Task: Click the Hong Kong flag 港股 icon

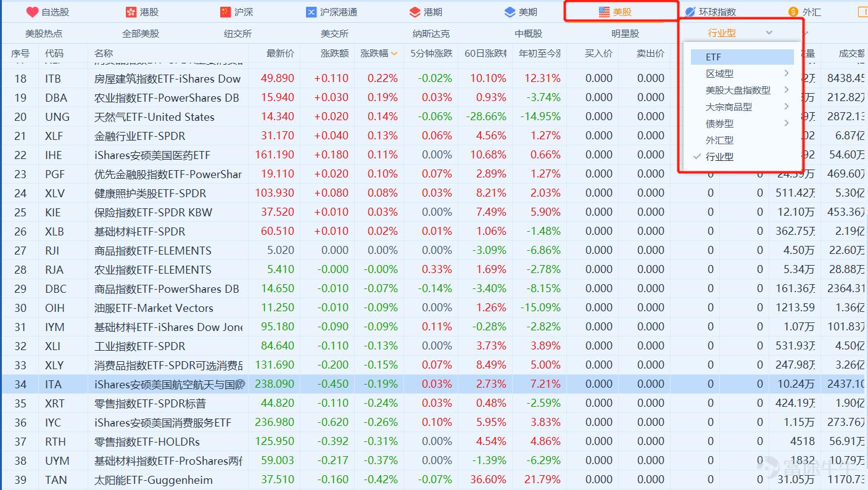Action: point(131,12)
